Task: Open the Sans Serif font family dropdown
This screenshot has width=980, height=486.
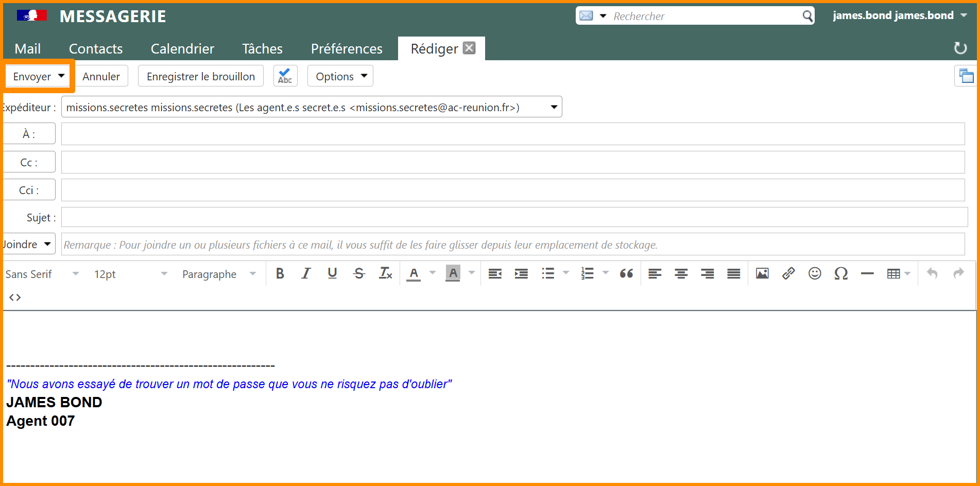Action: pyautogui.click(x=42, y=274)
